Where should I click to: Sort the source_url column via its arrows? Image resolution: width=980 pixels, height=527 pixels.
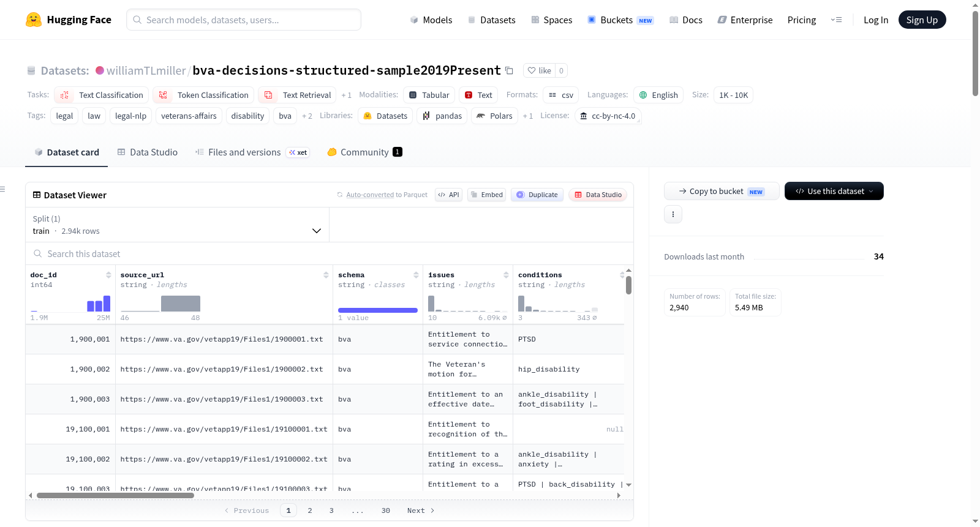pos(326,275)
